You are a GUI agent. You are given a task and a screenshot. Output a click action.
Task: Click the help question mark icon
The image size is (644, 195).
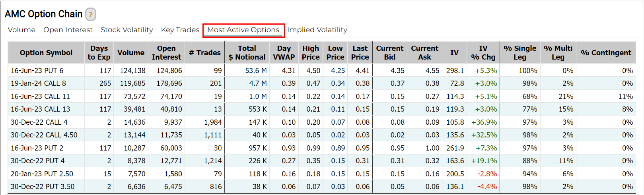tap(91, 15)
